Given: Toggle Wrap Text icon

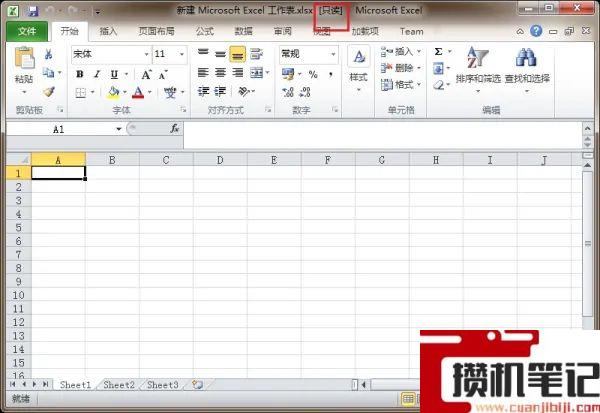Looking at the screenshot, I should tap(256, 54).
